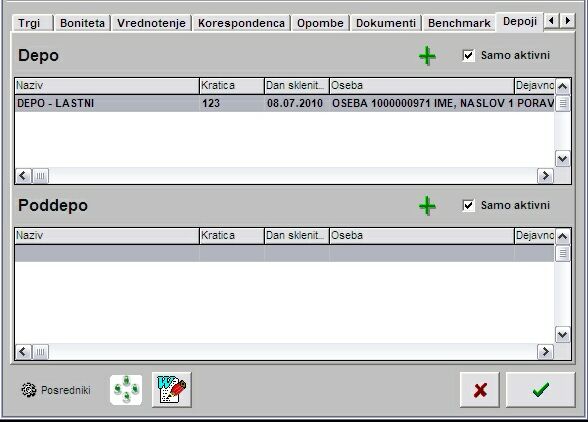Click Depo table scroll down arrow

pos(562,159)
